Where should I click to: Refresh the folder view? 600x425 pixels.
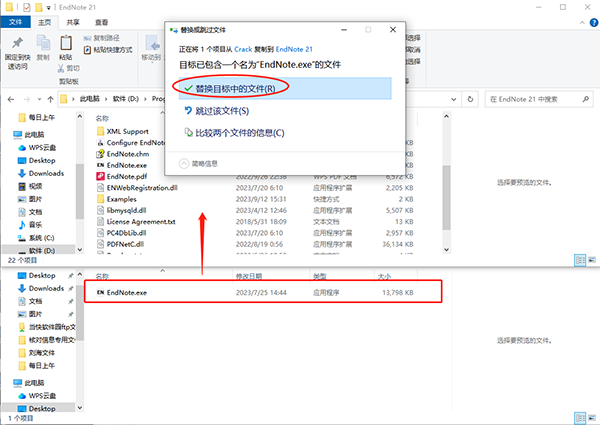[470, 99]
